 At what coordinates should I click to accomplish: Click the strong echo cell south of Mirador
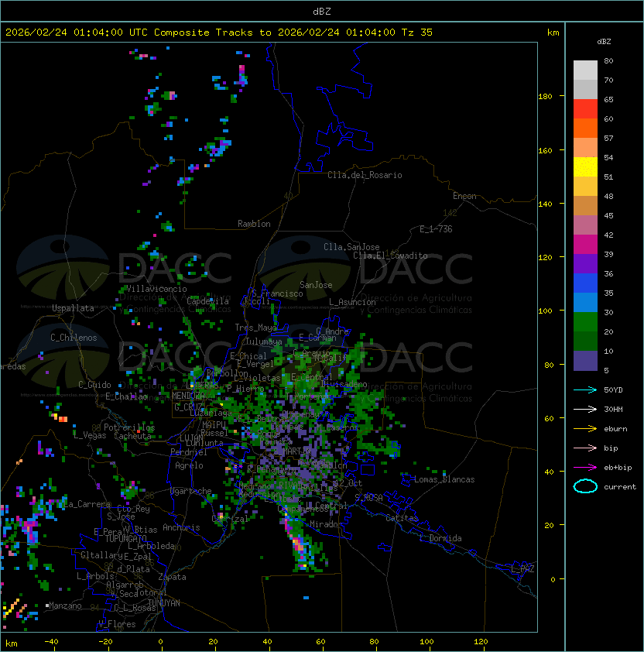pyautogui.click(x=300, y=544)
